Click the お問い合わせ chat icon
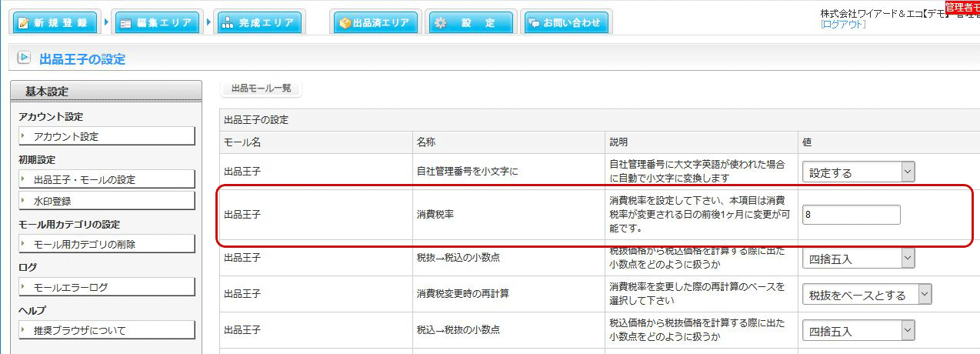Screen dimensions: 980x354 [533, 23]
